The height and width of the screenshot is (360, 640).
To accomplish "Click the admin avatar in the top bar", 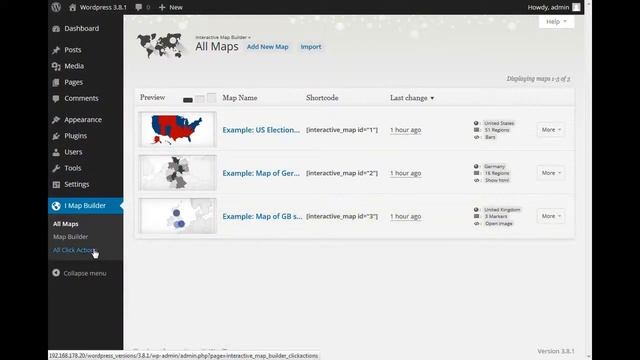I will click(576, 7).
